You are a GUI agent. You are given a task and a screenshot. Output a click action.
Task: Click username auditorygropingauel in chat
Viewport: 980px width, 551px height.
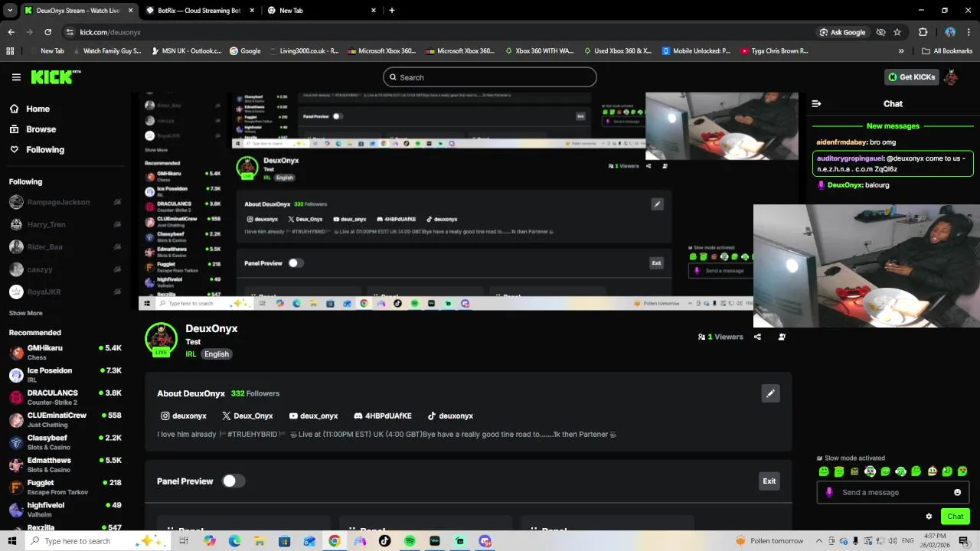[850, 158]
